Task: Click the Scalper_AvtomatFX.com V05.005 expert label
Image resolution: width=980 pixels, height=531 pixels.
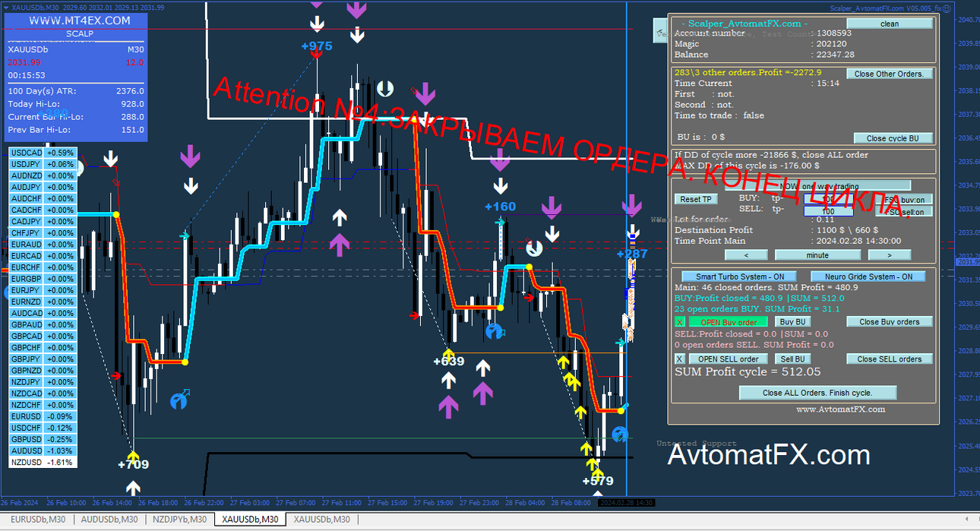Action: [x=886, y=7]
